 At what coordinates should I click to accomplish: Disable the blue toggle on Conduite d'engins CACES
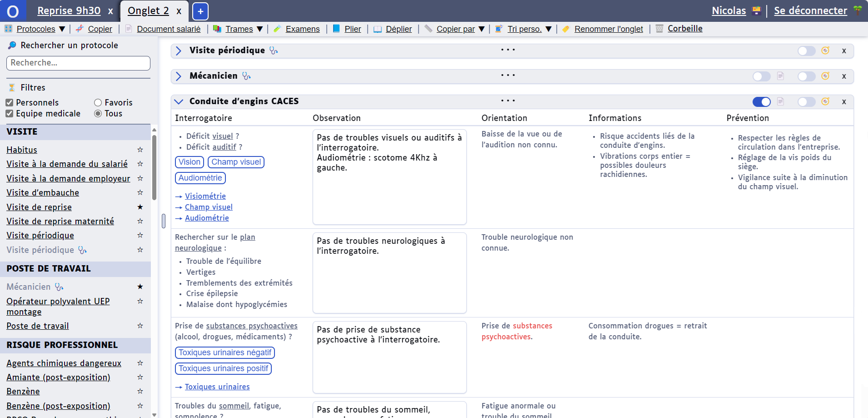[761, 102]
